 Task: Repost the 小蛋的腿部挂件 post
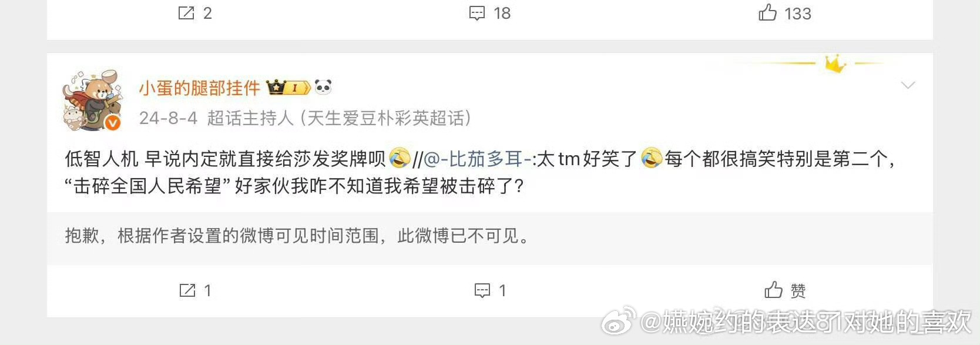point(187,290)
